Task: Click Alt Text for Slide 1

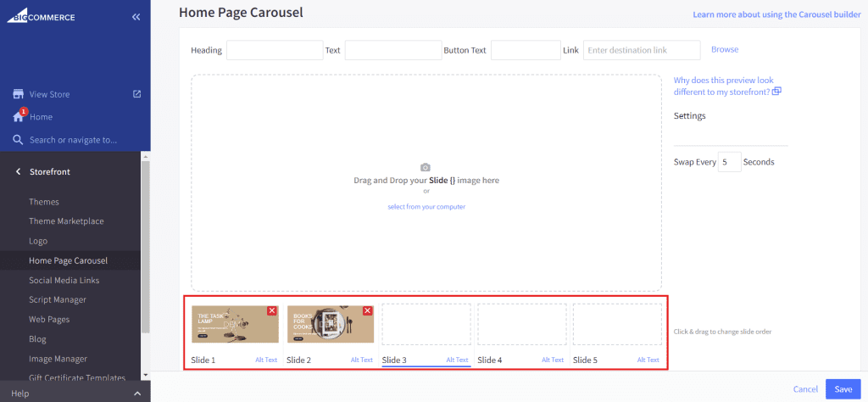Action: pyautogui.click(x=266, y=360)
